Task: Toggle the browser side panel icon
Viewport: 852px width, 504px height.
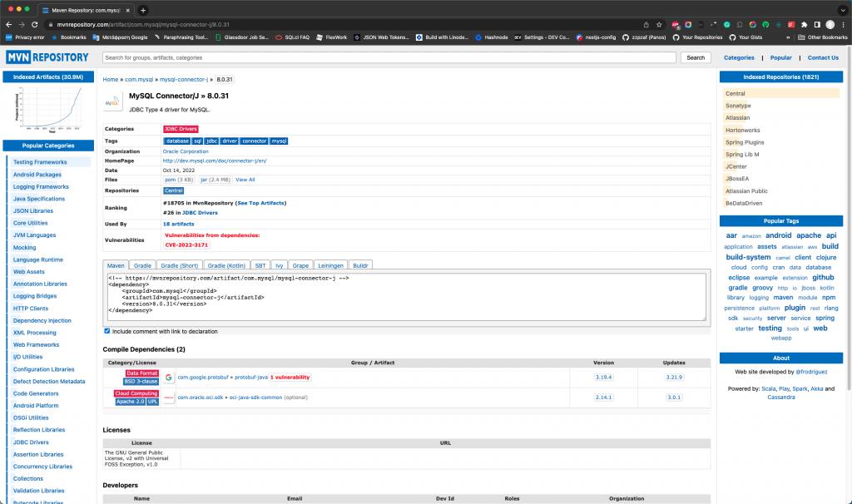Action: (817, 24)
